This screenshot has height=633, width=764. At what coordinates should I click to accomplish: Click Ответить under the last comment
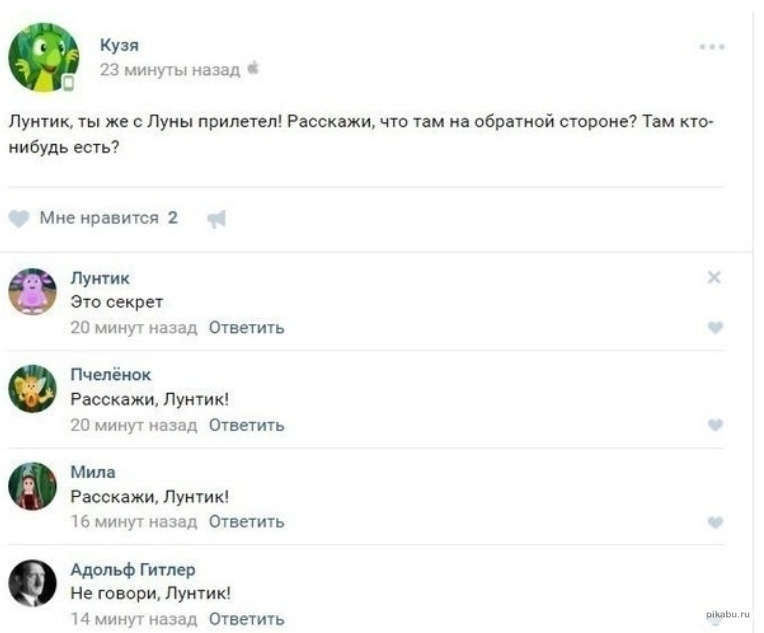(x=246, y=619)
